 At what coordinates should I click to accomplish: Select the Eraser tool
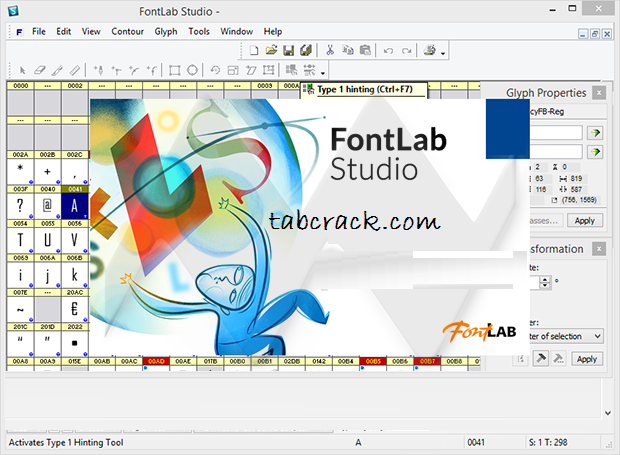(40, 70)
